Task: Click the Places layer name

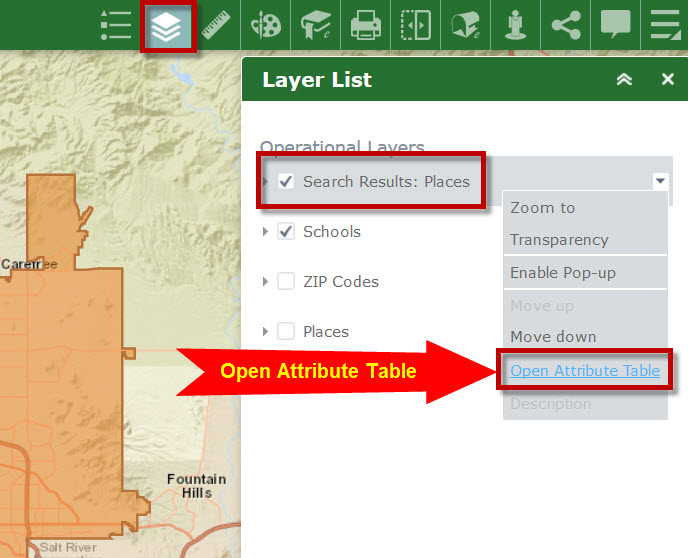Action: point(326,332)
